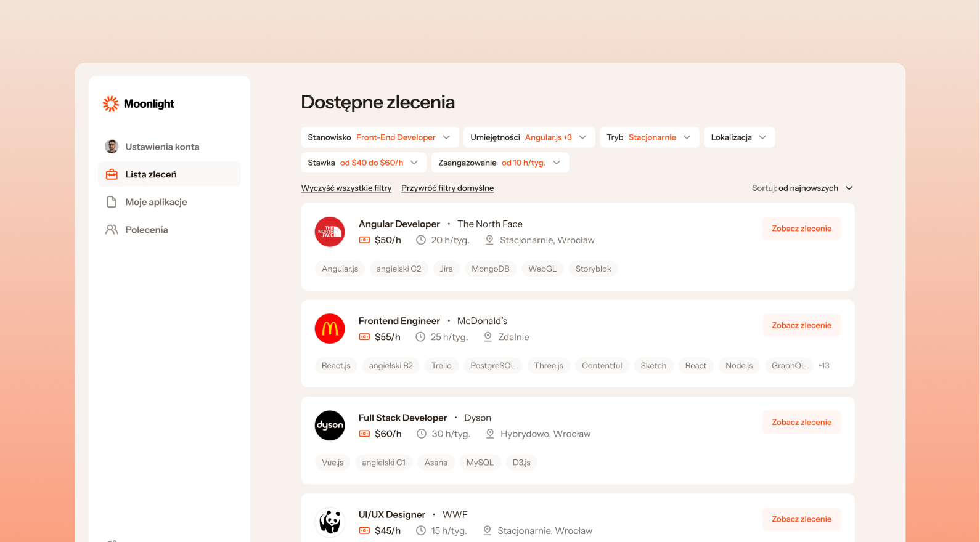Click Przywróć filtry domyślne link

point(447,188)
